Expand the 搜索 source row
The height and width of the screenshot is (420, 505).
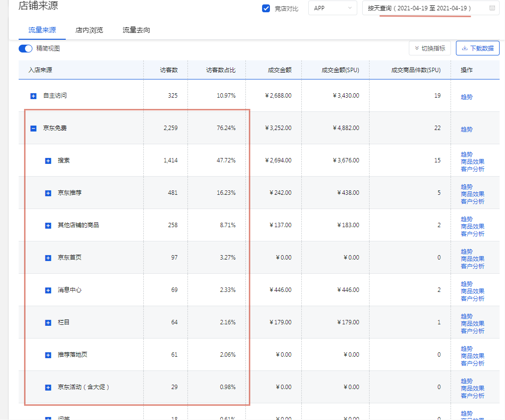point(48,161)
